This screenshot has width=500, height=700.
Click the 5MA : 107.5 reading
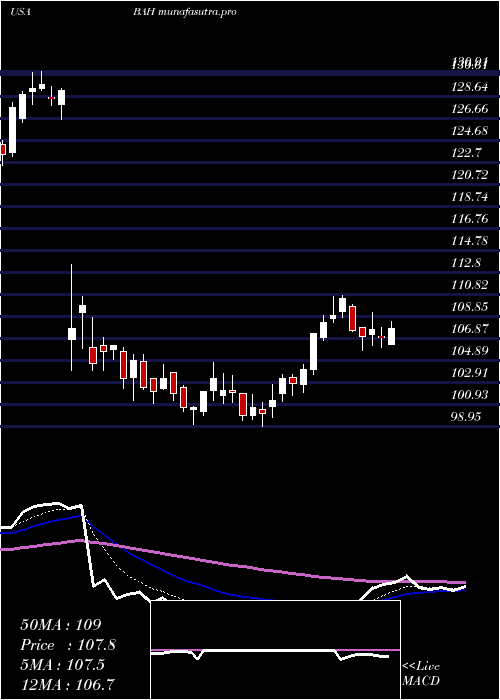(62, 665)
